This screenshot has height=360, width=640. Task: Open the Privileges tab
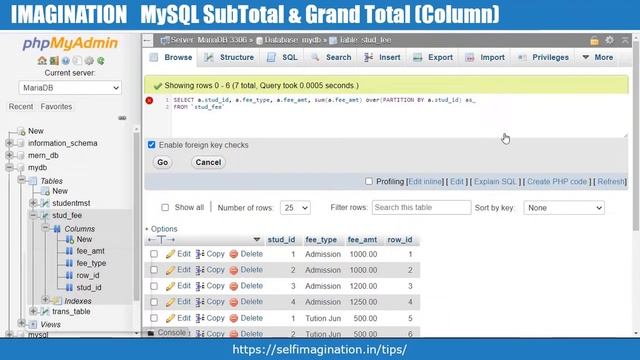coord(543,58)
